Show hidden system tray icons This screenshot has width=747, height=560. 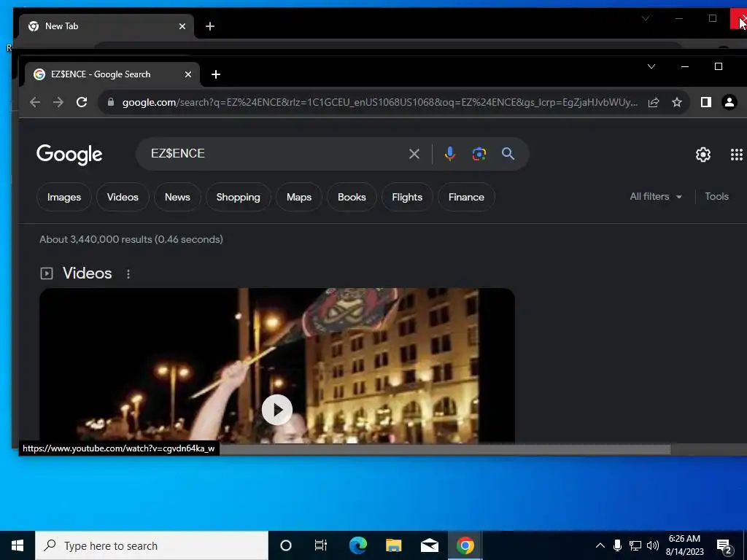(600, 545)
